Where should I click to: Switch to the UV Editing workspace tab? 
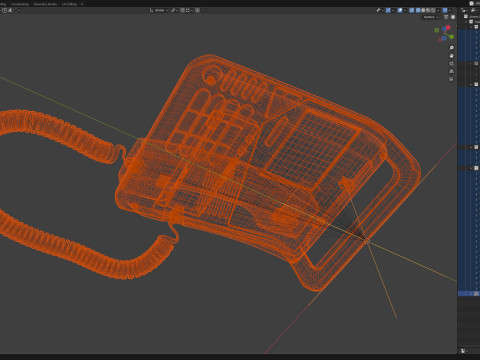pos(69,4)
